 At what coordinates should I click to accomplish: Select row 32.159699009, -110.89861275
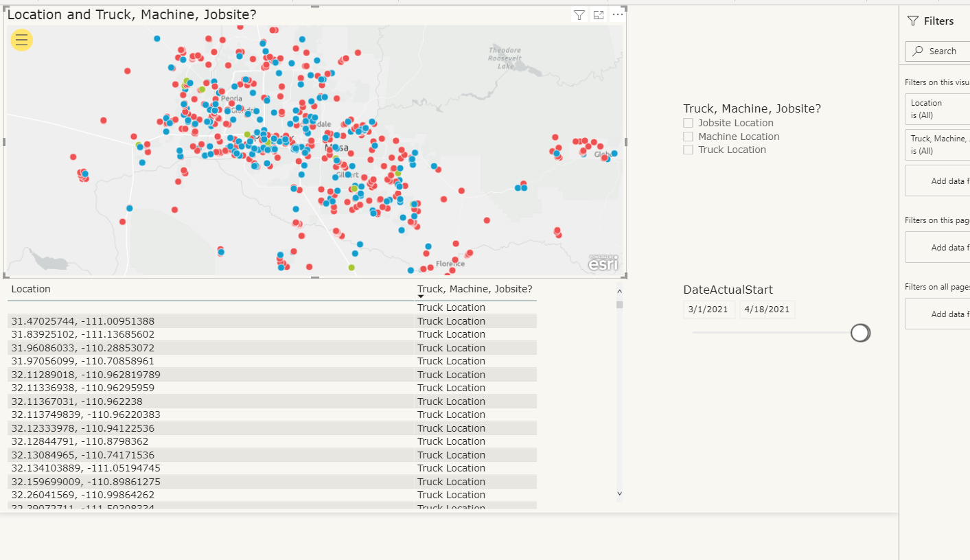click(272, 482)
